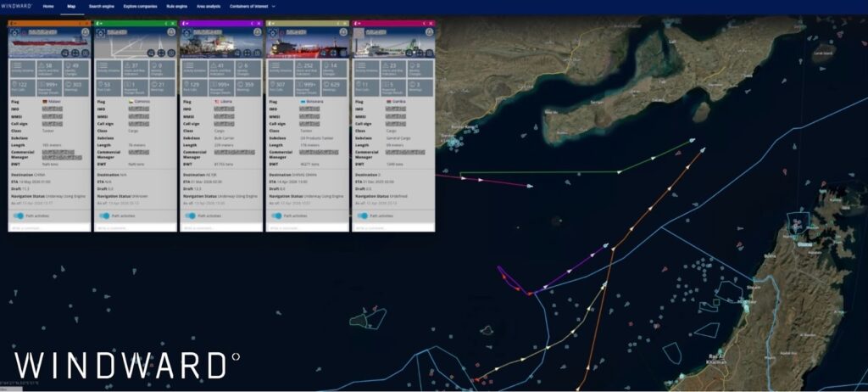Collapse the orange-header Malawi vessel card

tap(80, 23)
